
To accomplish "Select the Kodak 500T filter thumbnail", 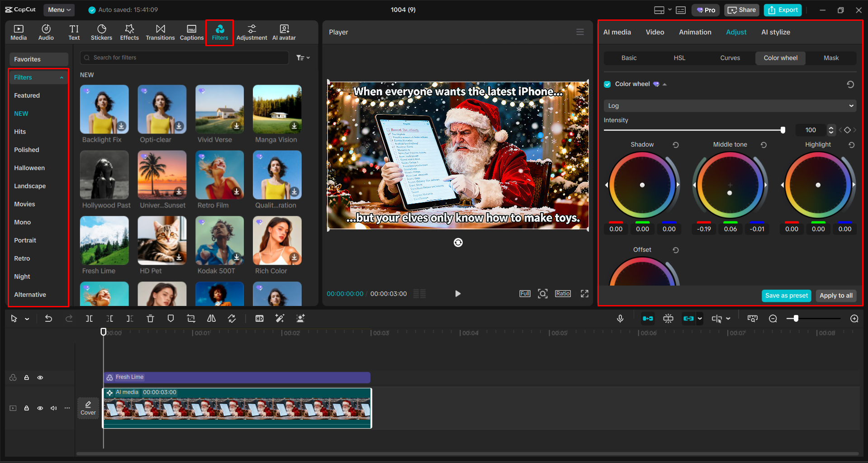I will (x=219, y=240).
